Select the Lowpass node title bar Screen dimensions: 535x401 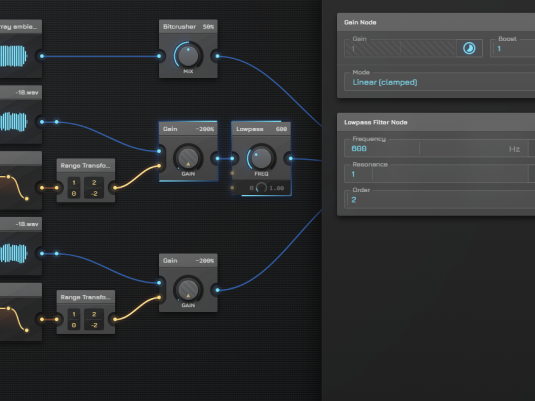tap(261, 129)
